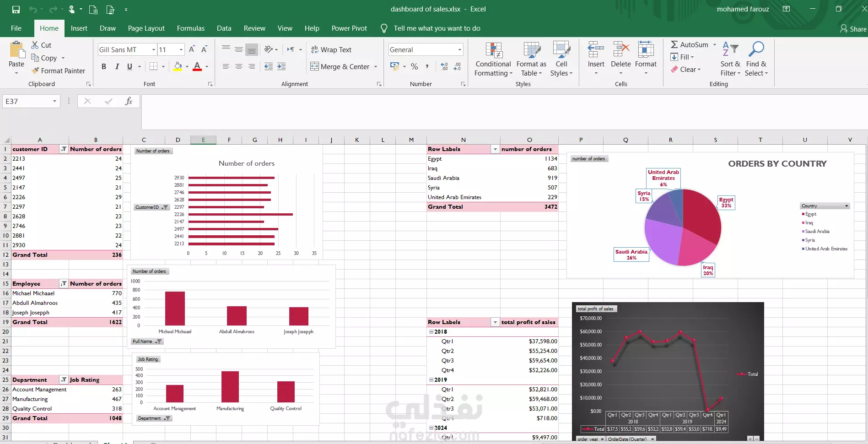
Task: Click the Merge & Center icon
Action: point(315,67)
